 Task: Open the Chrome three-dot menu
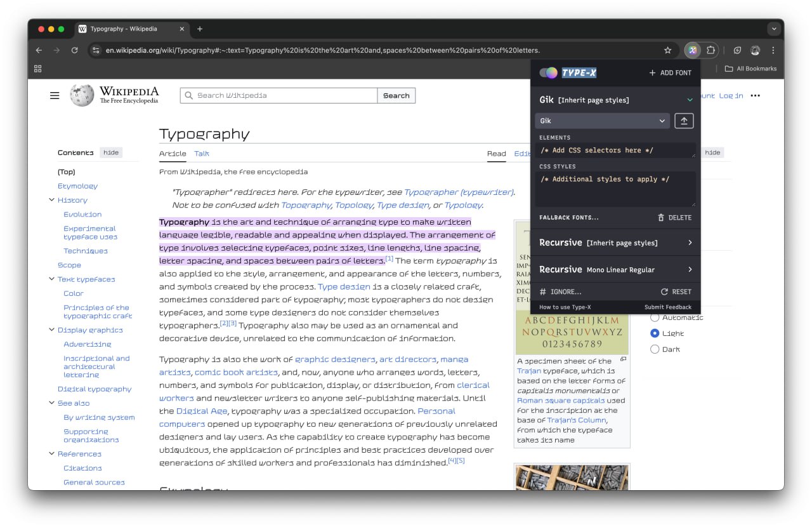tap(773, 50)
